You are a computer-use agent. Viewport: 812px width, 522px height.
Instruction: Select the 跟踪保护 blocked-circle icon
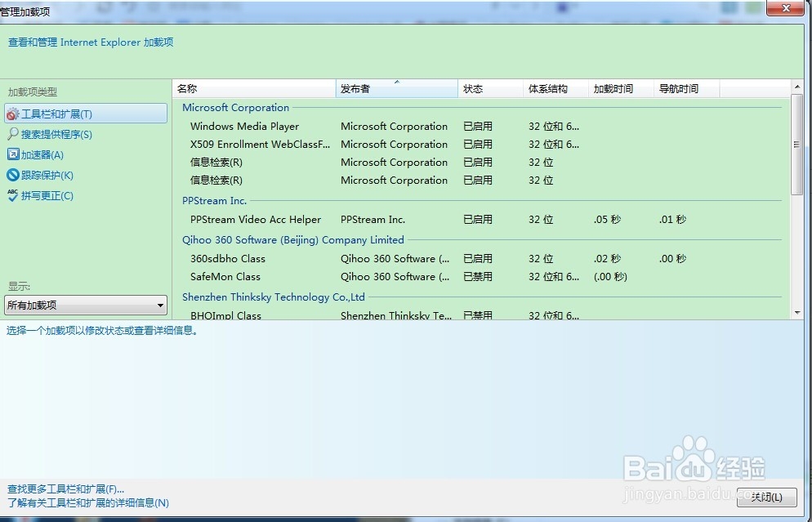[11, 175]
